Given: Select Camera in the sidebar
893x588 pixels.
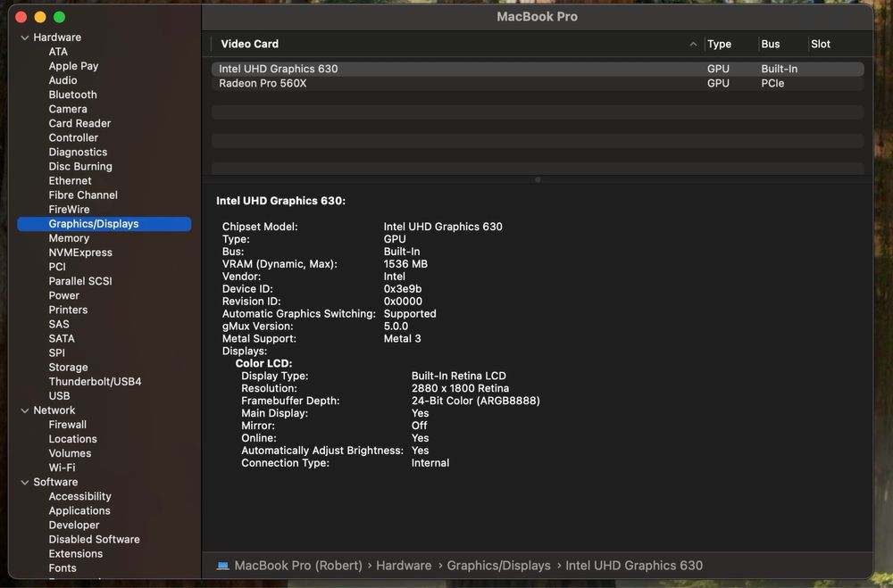Looking at the screenshot, I should pos(68,109).
